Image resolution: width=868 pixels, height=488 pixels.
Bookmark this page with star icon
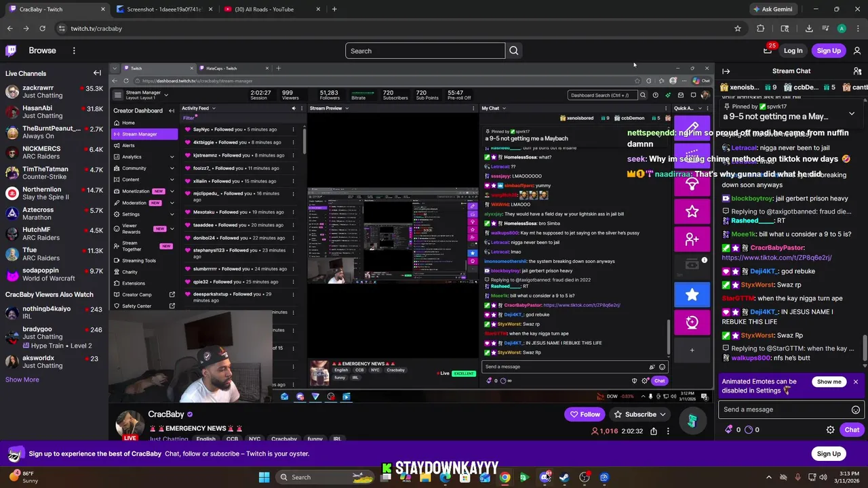737,28
